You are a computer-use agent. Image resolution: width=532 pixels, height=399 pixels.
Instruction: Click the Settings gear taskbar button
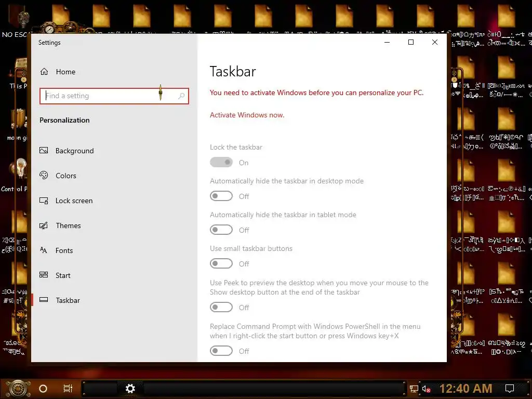point(130,389)
